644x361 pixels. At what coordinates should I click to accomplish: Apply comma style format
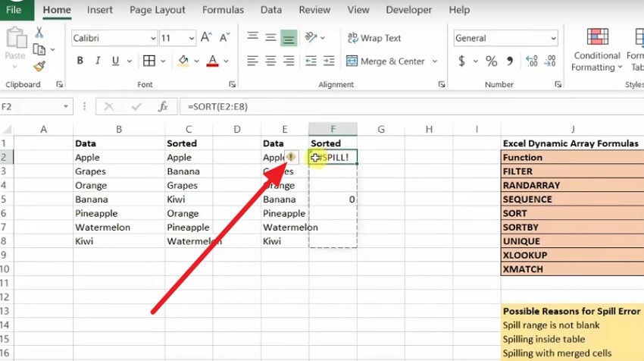tap(510, 61)
